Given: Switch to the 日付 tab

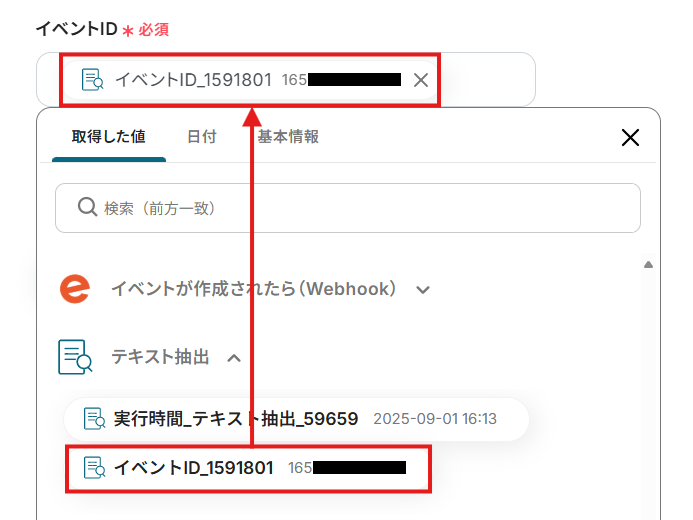Looking at the screenshot, I should click(202, 137).
